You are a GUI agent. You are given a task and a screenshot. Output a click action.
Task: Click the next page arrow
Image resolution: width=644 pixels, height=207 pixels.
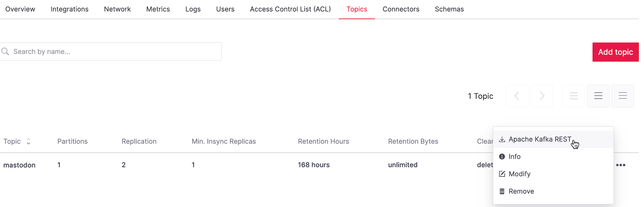pos(541,96)
